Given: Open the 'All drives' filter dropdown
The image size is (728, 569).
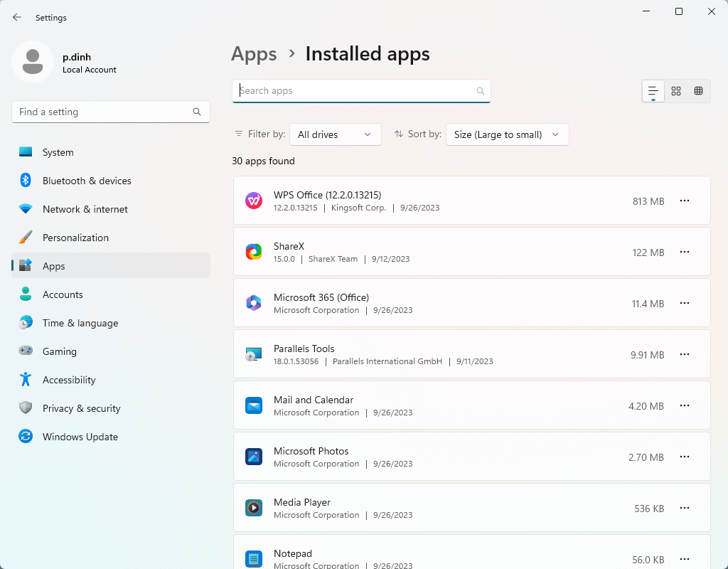Looking at the screenshot, I should [335, 134].
